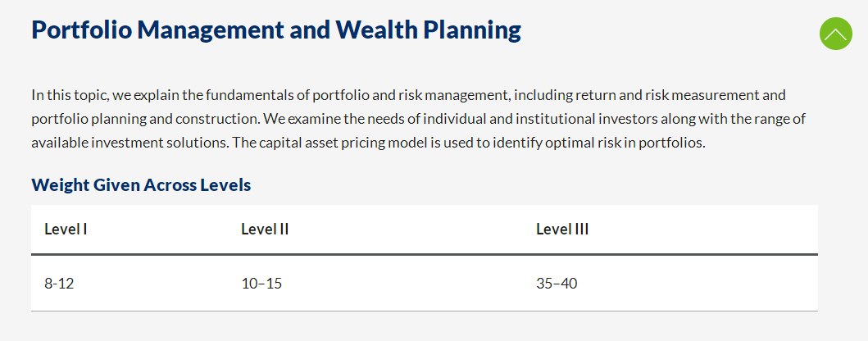868x341 pixels.
Task: Click the Weight Given Across Levels subheading
Action: (x=141, y=185)
